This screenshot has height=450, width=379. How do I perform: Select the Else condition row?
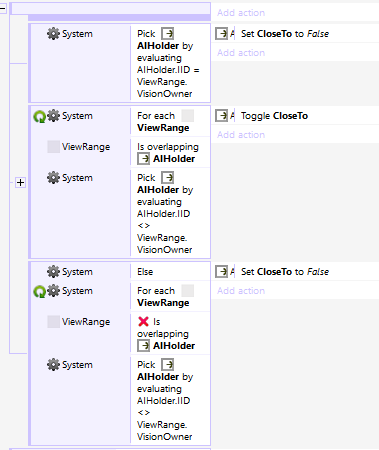click(x=120, y=272)
